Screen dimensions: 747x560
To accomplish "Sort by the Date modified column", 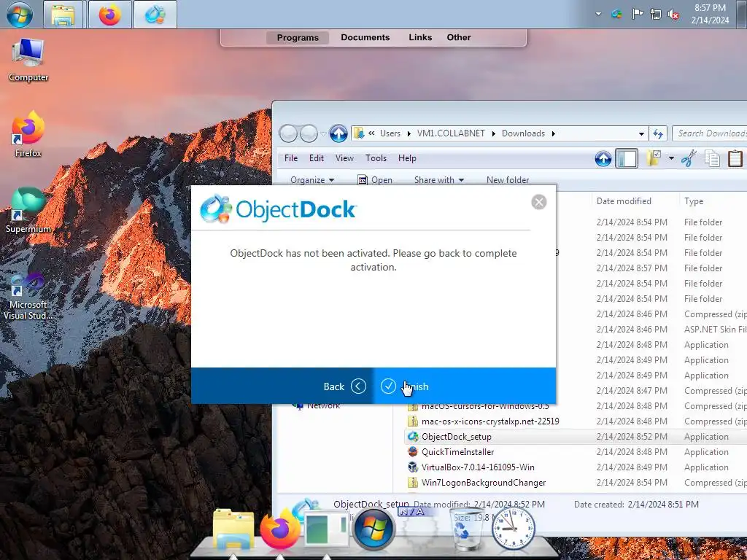I will pos(624,201).
